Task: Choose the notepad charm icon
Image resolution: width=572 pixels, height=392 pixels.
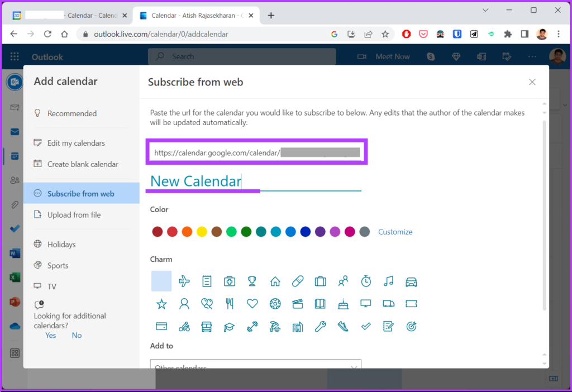Action: (x=207, y=281)
